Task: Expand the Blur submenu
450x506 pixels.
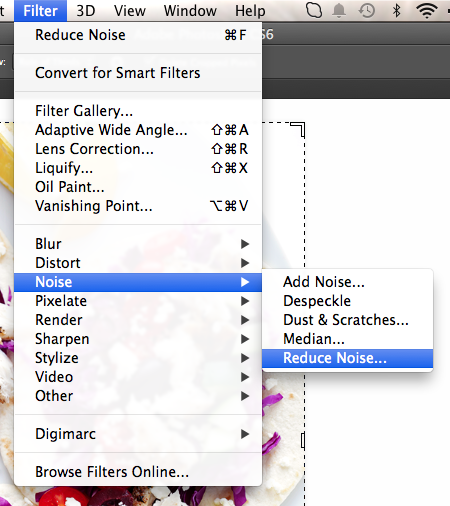Action: pyautogui.click(x=138, y=244)
